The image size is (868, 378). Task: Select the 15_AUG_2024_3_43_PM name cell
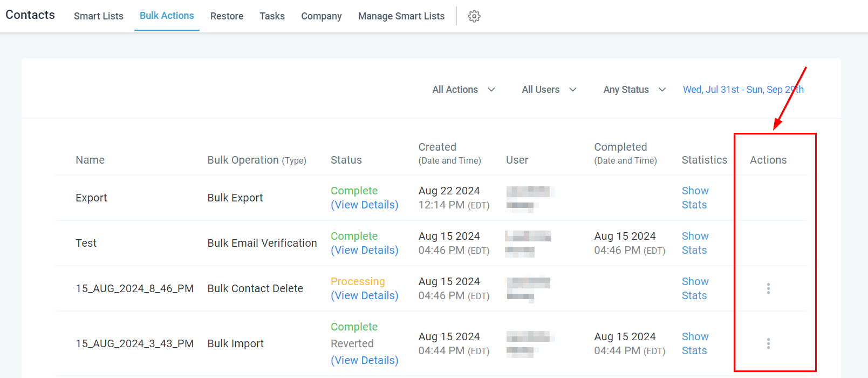(x=134, y=343)
